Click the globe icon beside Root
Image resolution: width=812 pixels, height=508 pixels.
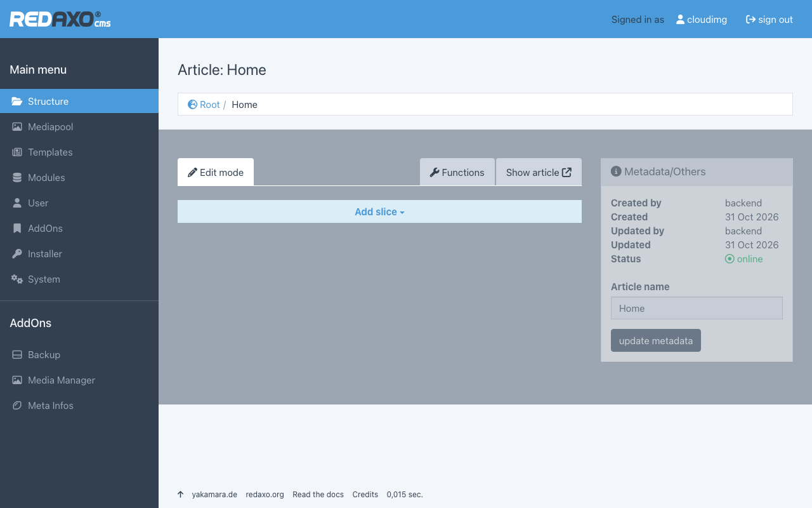193,104
